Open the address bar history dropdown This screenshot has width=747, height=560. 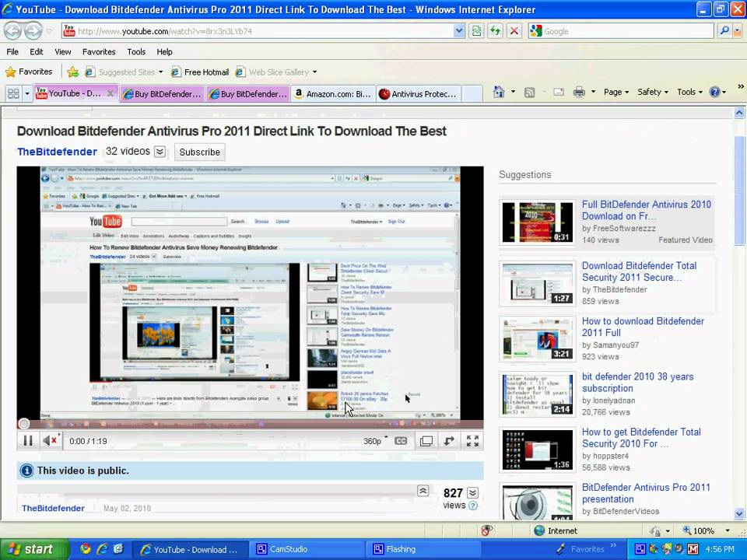click(459, 31)
